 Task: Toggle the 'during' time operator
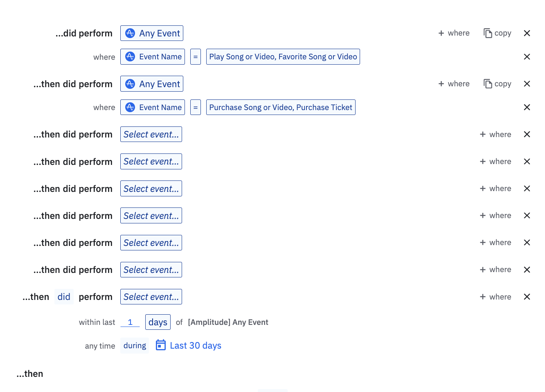[135, 346]
